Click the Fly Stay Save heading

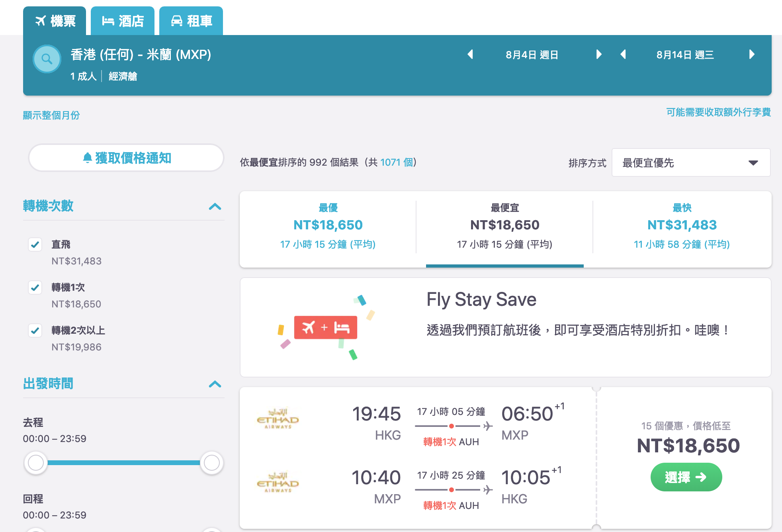481,299
